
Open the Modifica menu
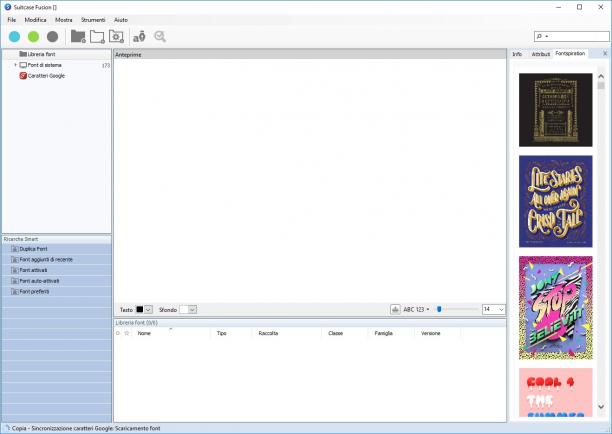click(35, 20)
